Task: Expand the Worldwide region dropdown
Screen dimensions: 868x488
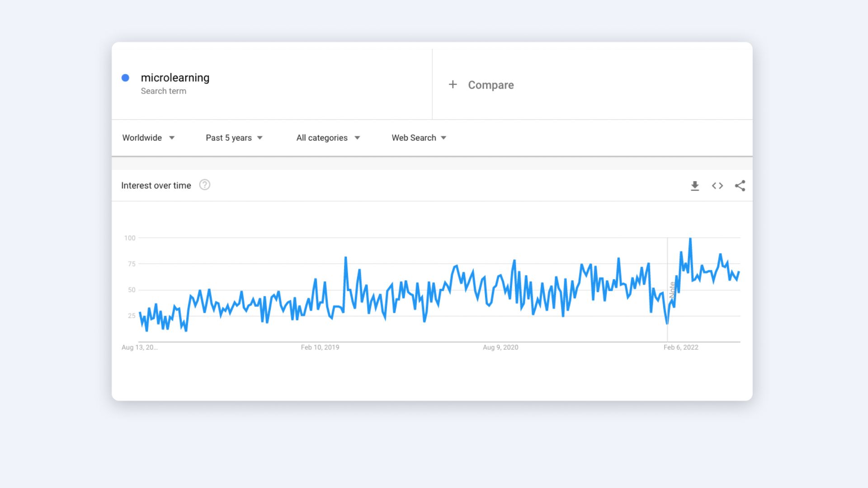Action: click(x=148, y=138)
